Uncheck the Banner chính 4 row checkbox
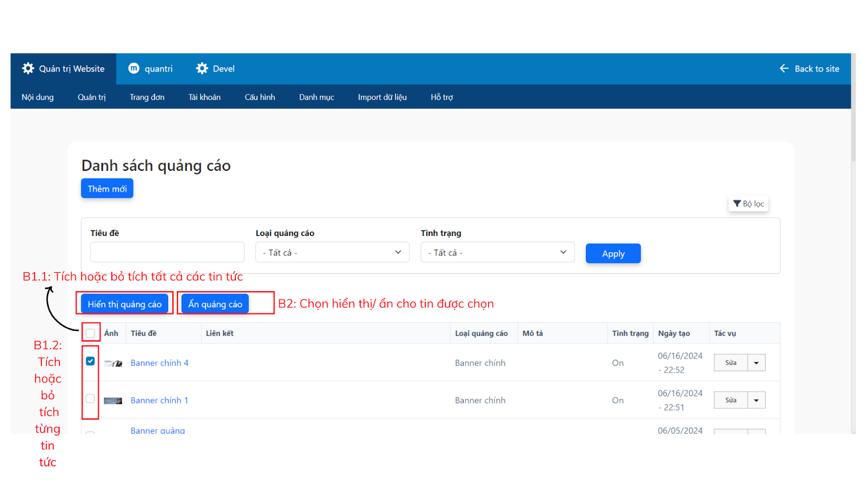 click(x=91, y=361)
